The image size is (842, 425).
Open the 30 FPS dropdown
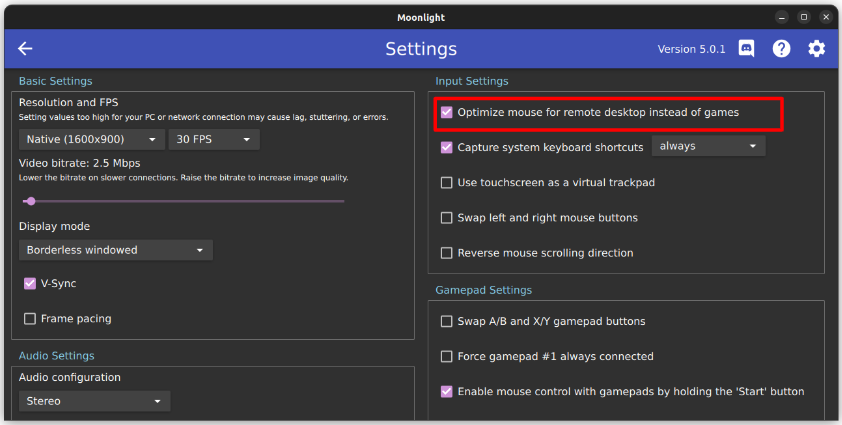[x=214, y=139]
